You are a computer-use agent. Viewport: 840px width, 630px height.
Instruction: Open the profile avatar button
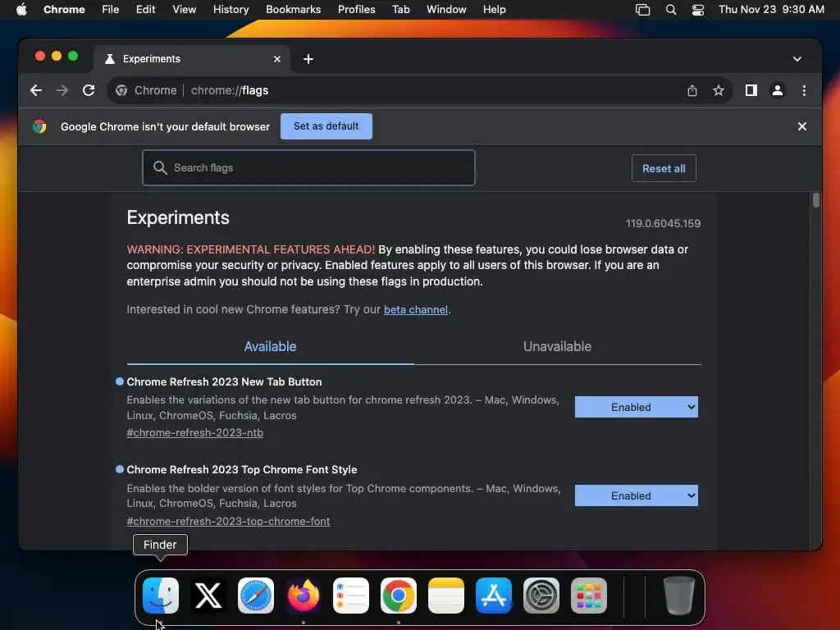pos(778,90)
